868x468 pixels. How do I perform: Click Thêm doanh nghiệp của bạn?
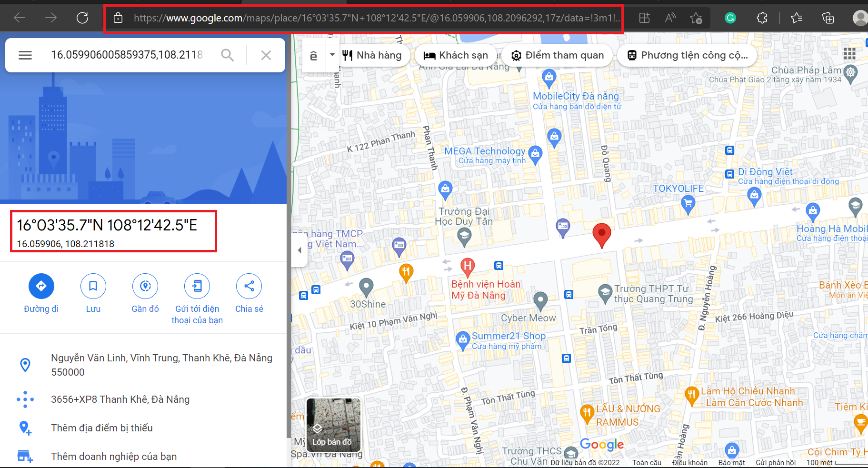[144, 457]
